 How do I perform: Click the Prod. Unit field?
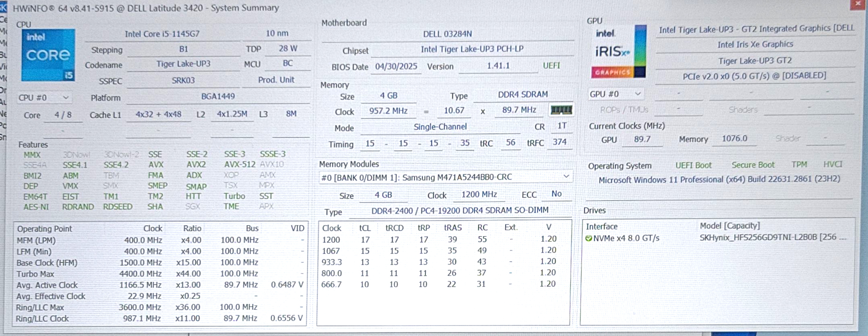tap(276, 80)
